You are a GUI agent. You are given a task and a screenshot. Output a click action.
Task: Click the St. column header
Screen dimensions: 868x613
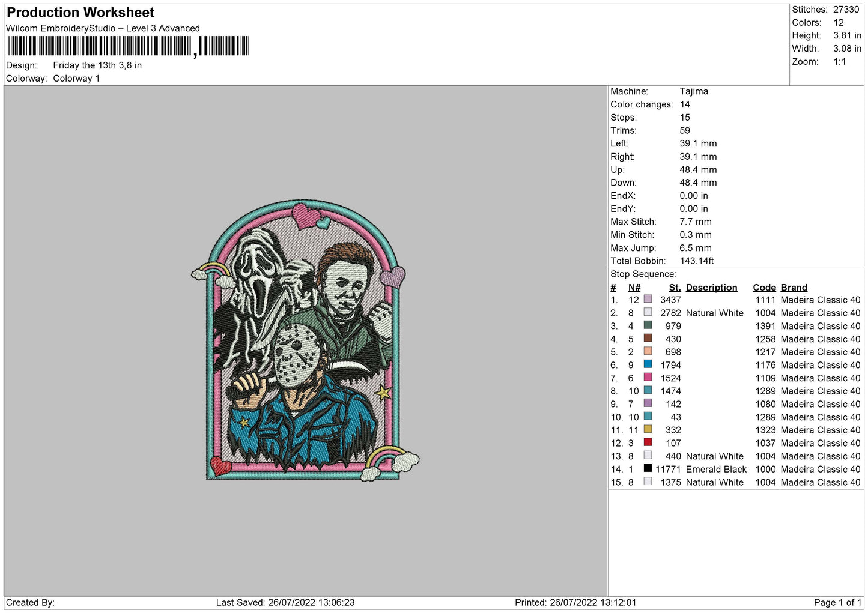tap(675, 288)
